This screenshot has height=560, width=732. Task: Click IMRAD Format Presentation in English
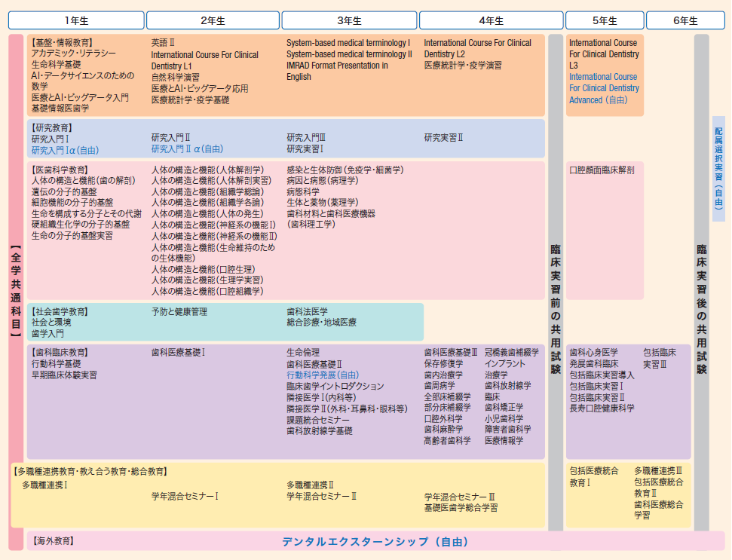click(337, 71)
